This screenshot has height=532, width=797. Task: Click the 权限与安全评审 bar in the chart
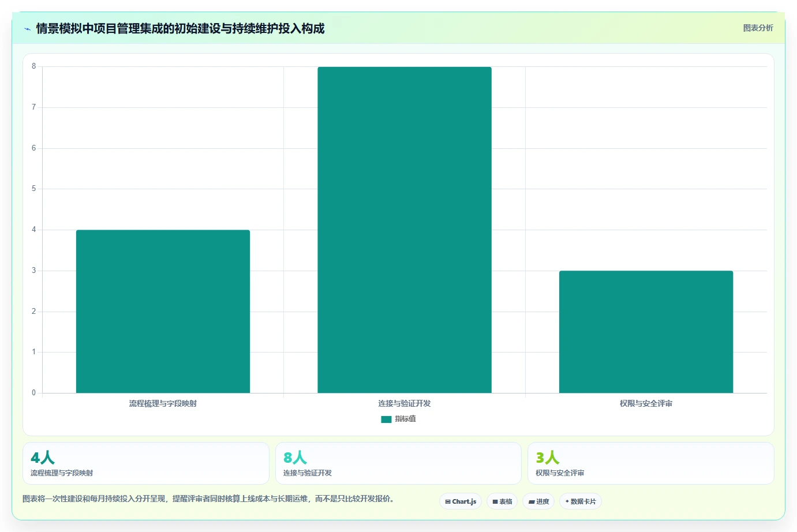pos(646,332)
